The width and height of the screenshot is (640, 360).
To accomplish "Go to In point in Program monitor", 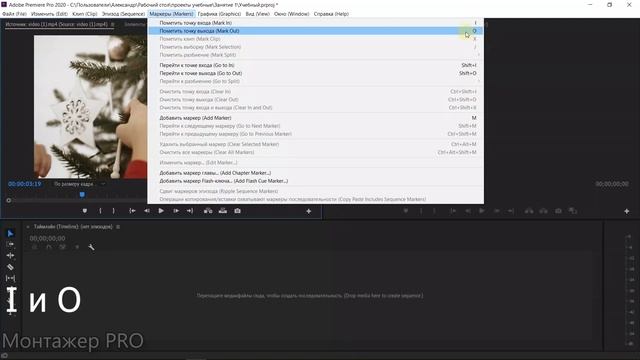I will pyautogui.click(x=453, y=211).
